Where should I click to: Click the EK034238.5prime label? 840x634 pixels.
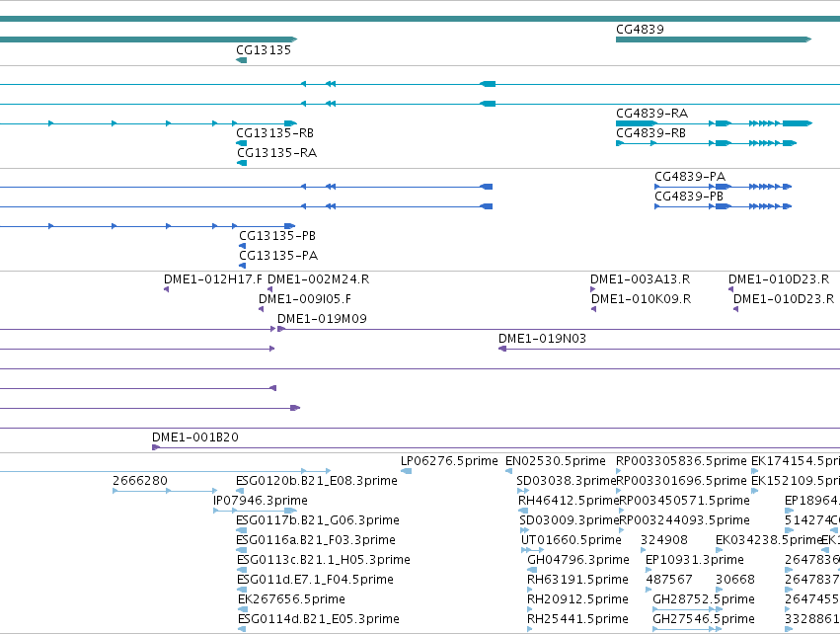[x=769, y=540]
